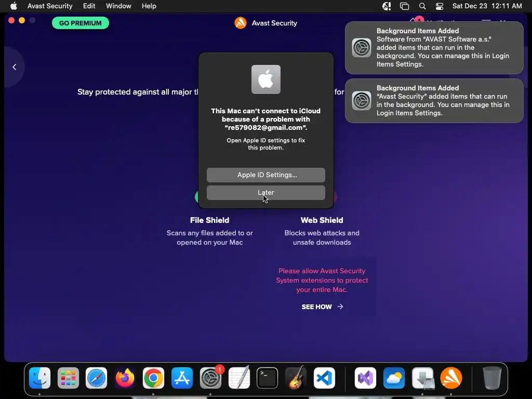
Task: Open the Help menu
Action: click(149, 6)
